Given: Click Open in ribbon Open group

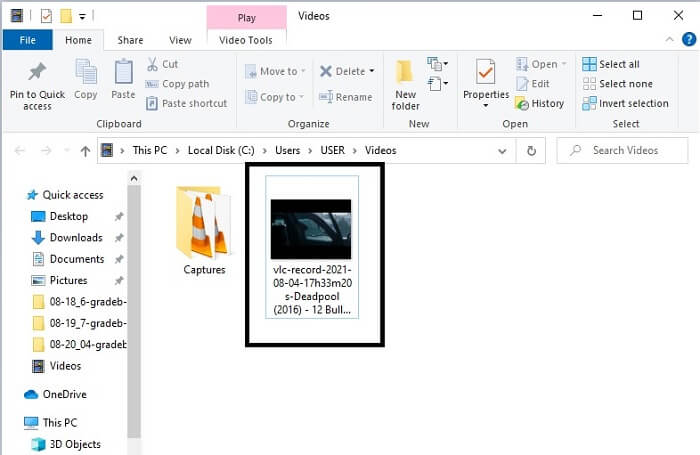Looking at the screenshot, I should tap(541, 64).
